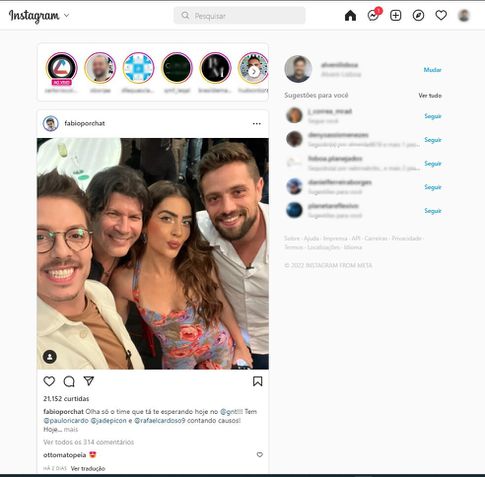The height and width of the screenshot is (477, 485).
Task: Open the fifth story with black white-letter avatar
Action: (215, 68)
